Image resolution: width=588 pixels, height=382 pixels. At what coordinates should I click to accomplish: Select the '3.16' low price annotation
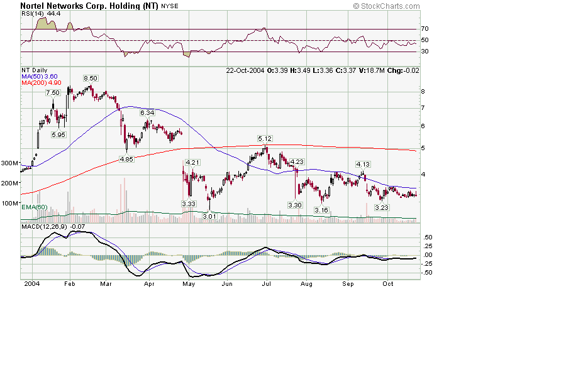point(321,210)
